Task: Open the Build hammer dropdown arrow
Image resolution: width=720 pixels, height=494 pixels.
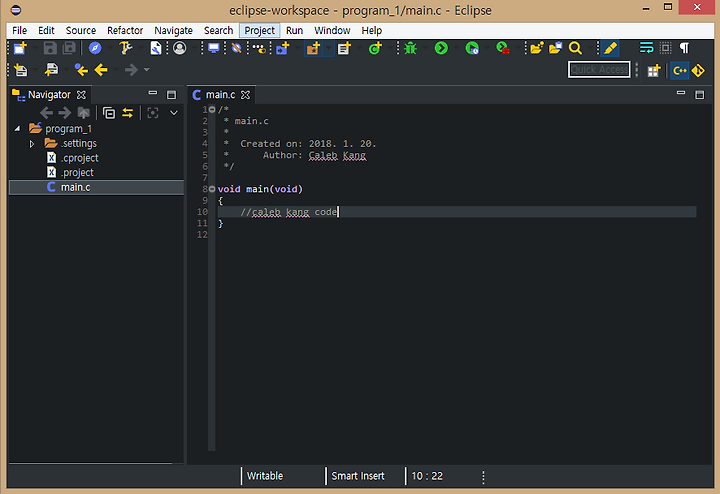Action: click(x=141, y=48)
